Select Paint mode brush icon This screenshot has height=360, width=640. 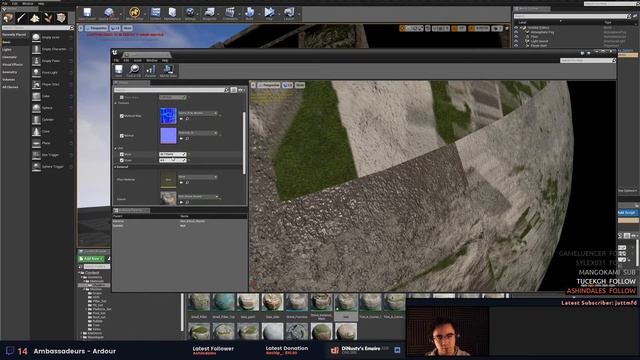click(x=21, y=18)
